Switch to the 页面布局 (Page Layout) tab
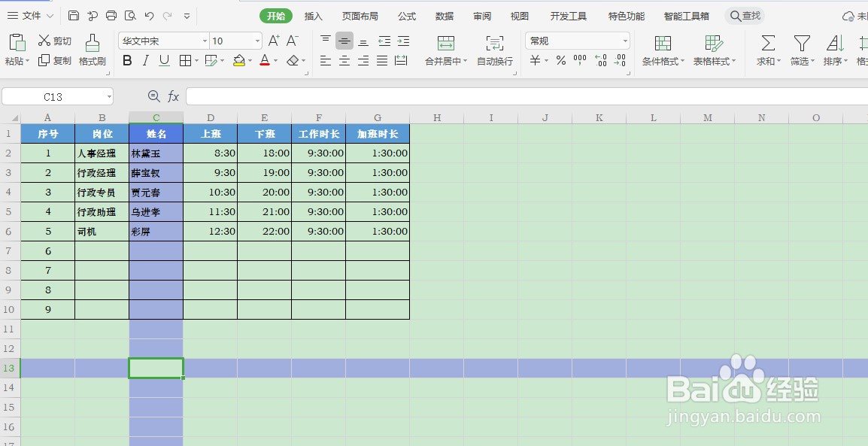 (x=360, y=16)
